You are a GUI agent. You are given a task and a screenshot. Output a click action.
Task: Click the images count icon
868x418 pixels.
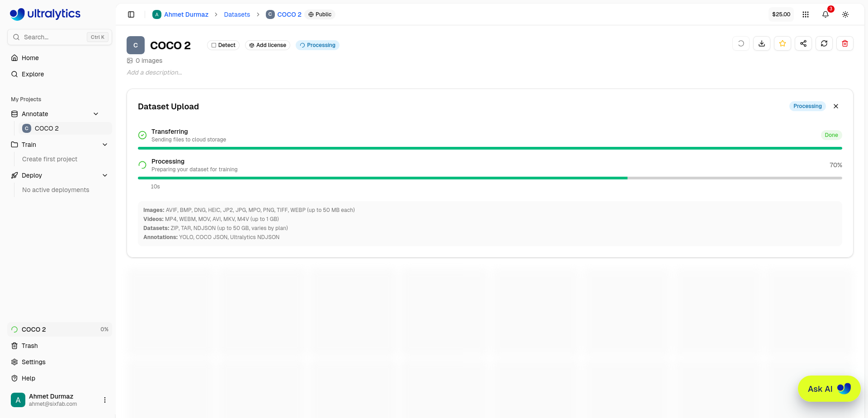point(130,61)
